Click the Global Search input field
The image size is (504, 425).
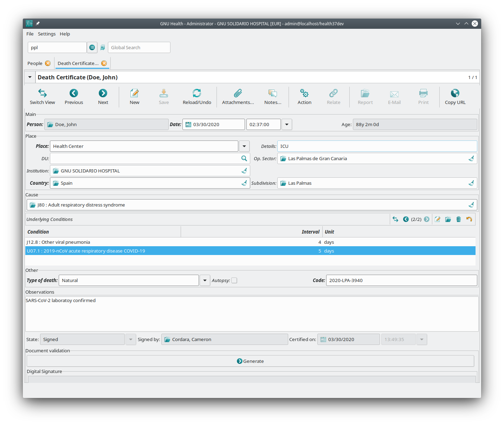coord(139,47)
